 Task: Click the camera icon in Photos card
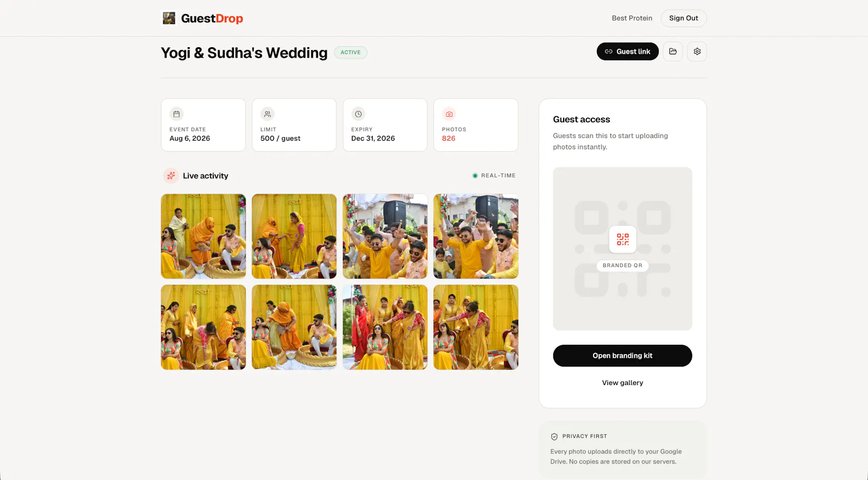(449, 114)
